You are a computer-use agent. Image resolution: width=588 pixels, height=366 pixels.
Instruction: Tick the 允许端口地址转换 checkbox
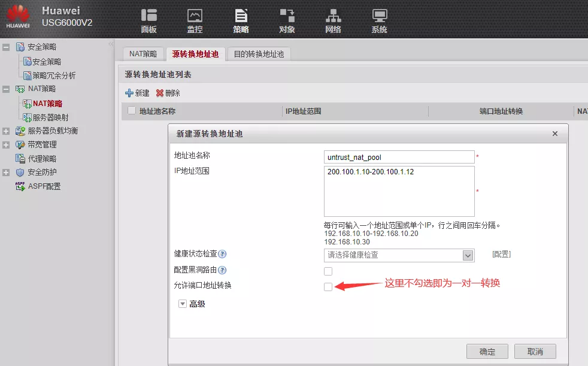(328, 287)
